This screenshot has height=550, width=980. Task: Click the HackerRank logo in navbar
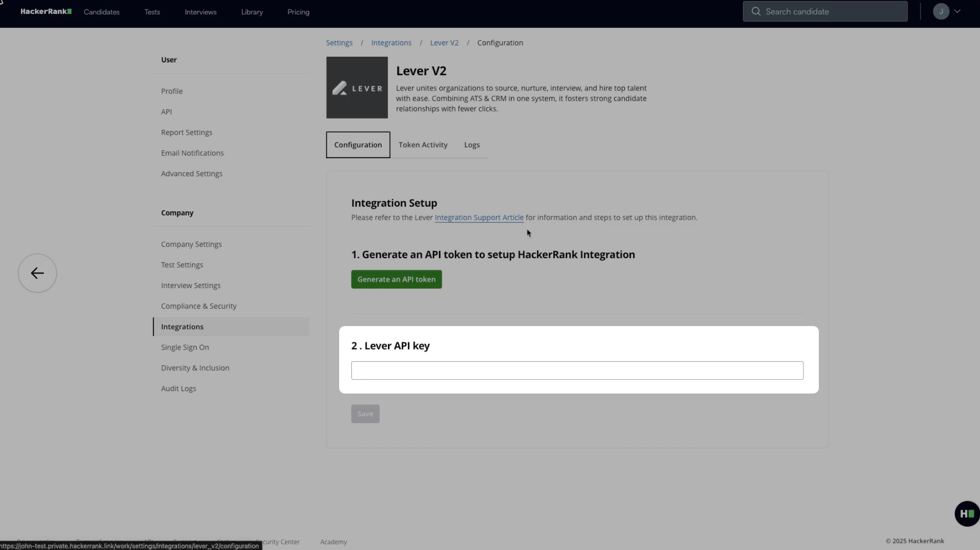[46, 12]
